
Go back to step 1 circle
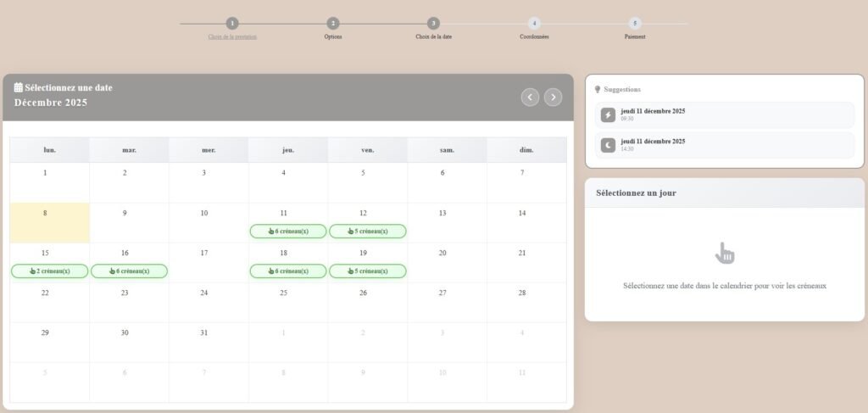[232, 23]
